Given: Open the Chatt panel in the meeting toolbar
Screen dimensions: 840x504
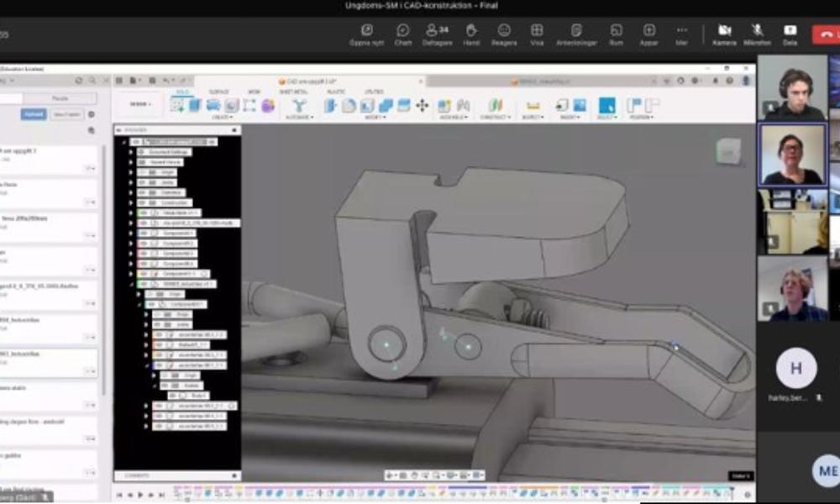Looking at the screenshot, I should pos(403,34).
